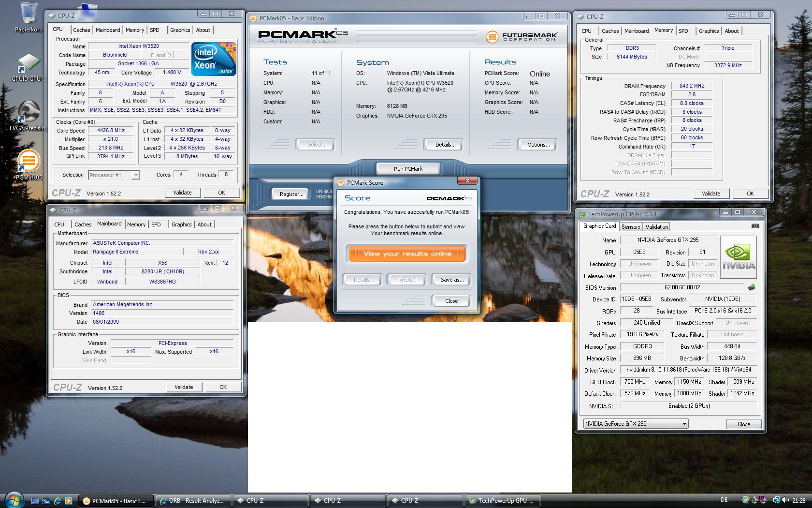
Task: Open Results Options... button in PCMark05
Action: 538,145
